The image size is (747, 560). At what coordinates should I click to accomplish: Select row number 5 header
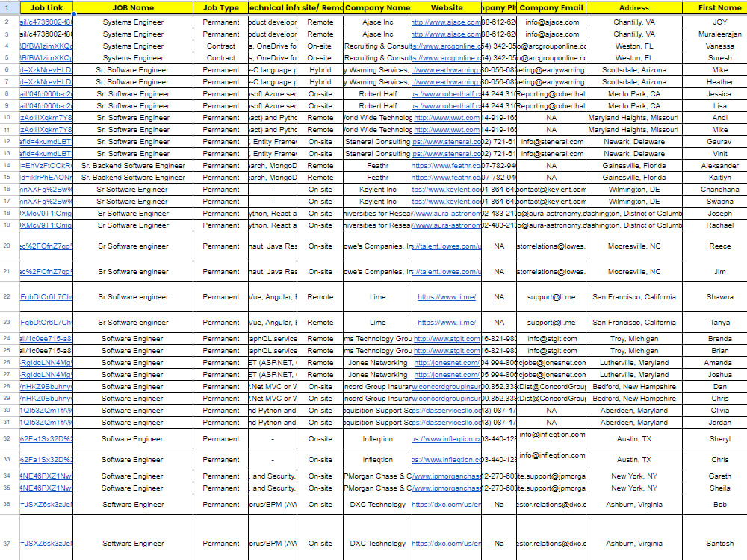click(7, 58)
